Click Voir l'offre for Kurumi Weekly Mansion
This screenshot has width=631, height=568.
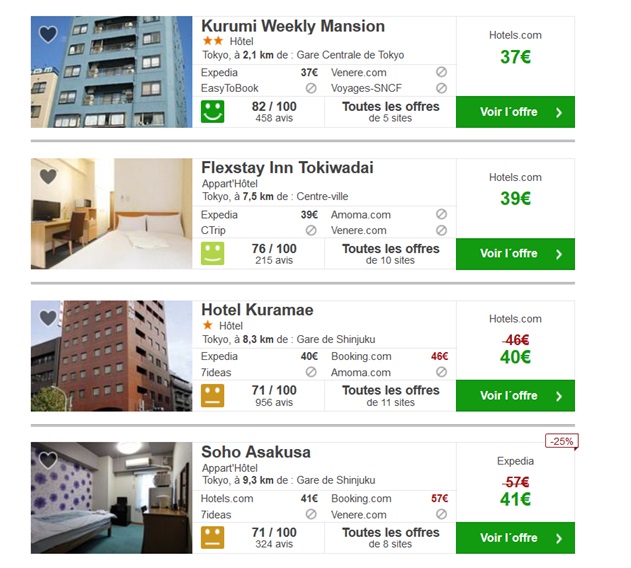pos(515,112)
